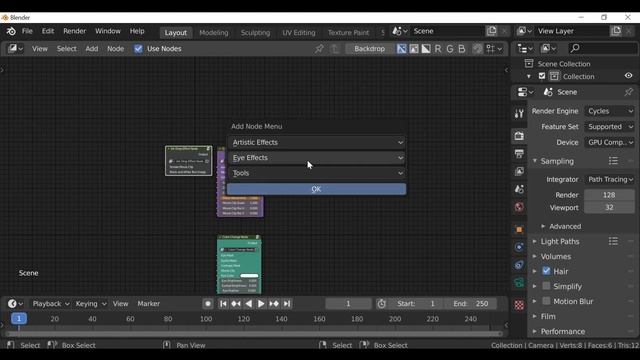Screen dimensions: 640x360
Task: Open the File menu
Action: tap(27, 31)
